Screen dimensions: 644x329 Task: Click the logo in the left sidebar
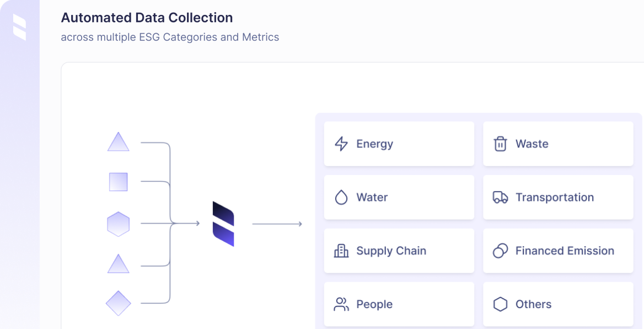pos(20,28)
